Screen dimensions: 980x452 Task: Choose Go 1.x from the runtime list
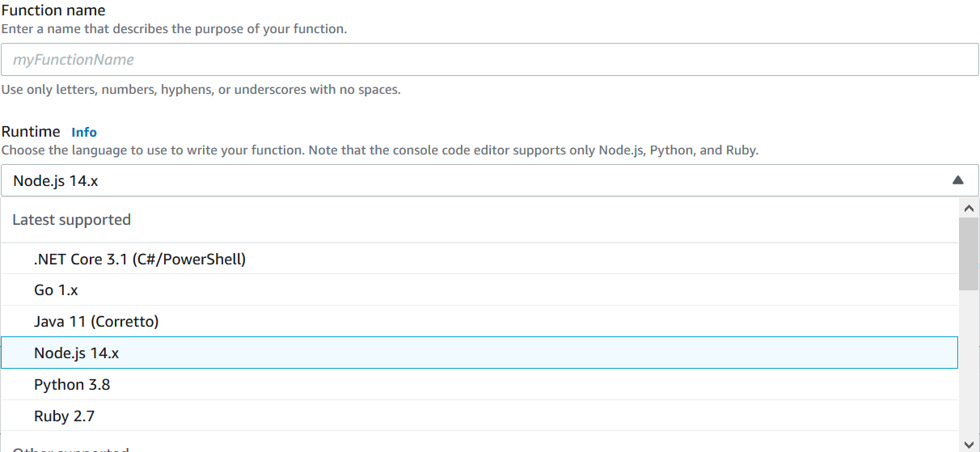479,289
